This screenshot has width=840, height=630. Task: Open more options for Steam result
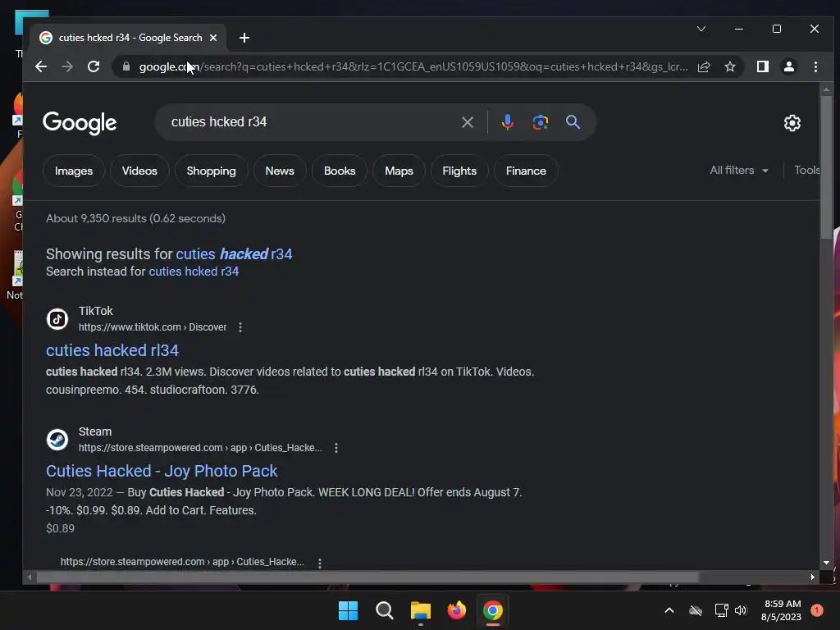(x=336, y=448)
